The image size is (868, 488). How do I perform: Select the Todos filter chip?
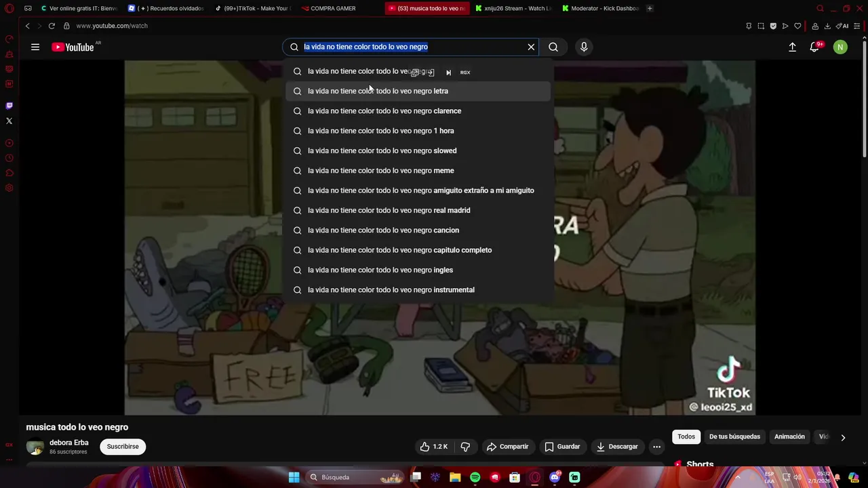point(686,436)
